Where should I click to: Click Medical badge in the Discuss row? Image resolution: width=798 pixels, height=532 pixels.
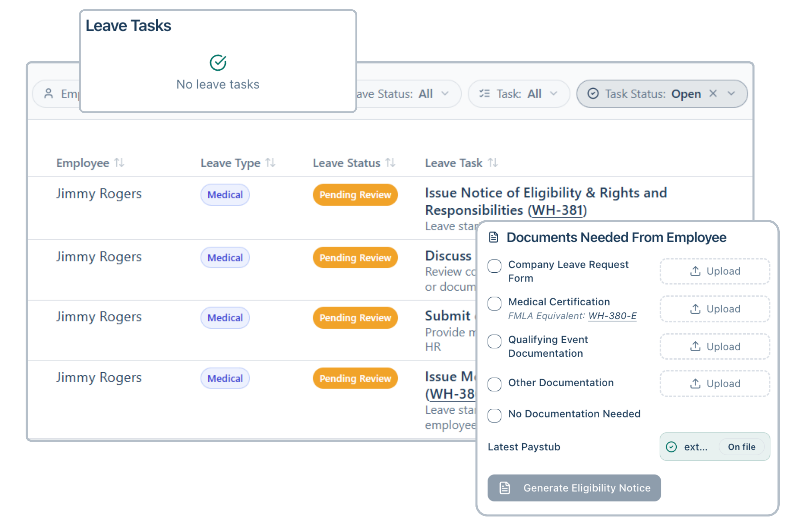[x=225, y=257]
